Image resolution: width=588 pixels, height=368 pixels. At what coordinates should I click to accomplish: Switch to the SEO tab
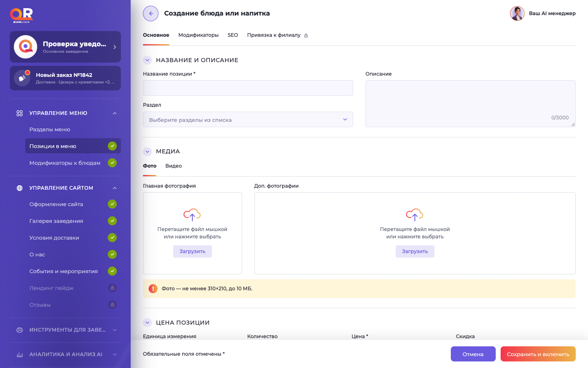pos(233,35)
